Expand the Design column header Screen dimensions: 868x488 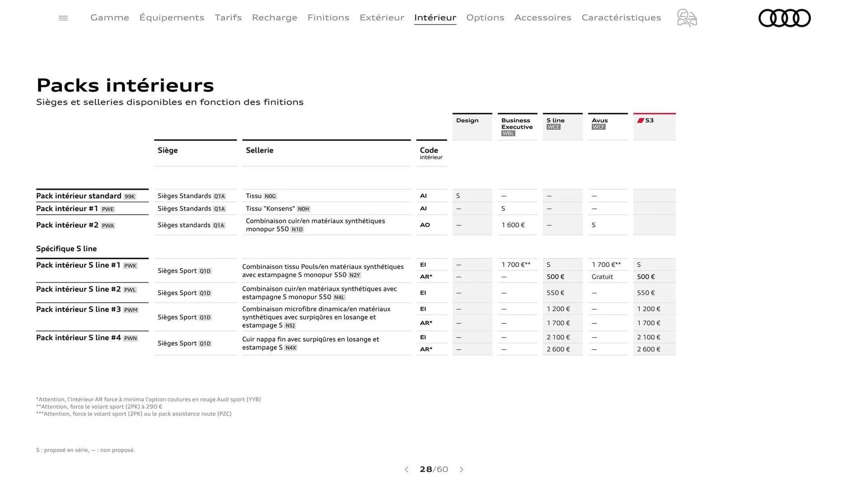[x=467, y=120]
